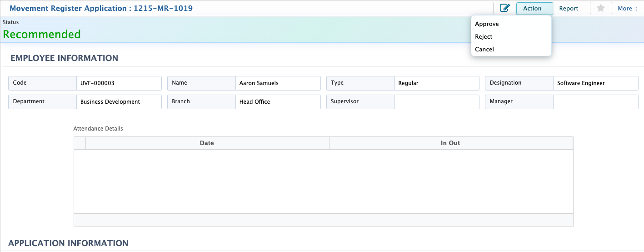Click the Recommended status text
Viewport: 644px width, 252px height.
(42, 35)
